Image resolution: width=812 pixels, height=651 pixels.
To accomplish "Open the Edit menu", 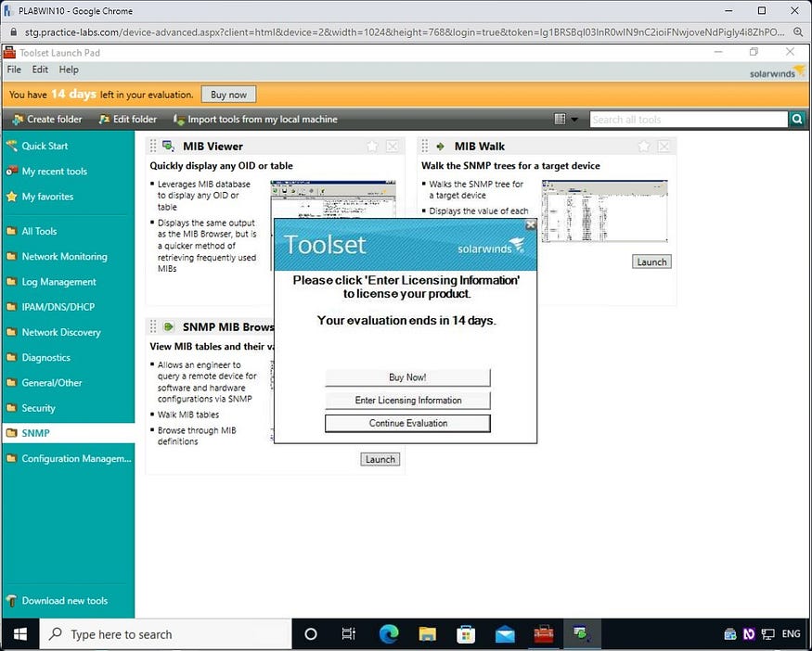I will pos(40,70).
